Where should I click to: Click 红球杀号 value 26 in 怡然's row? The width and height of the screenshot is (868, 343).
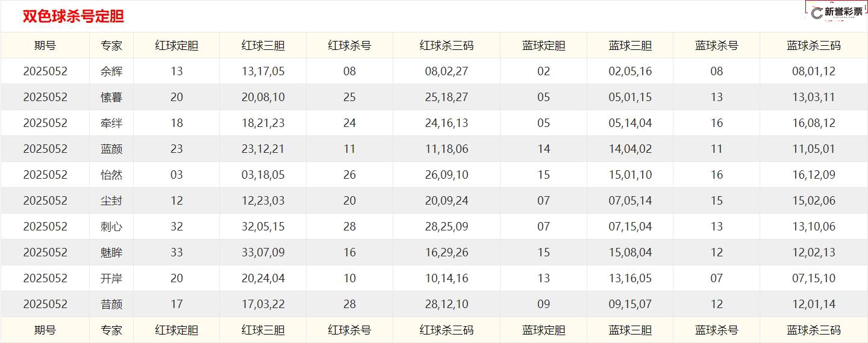tap(349, 175)
